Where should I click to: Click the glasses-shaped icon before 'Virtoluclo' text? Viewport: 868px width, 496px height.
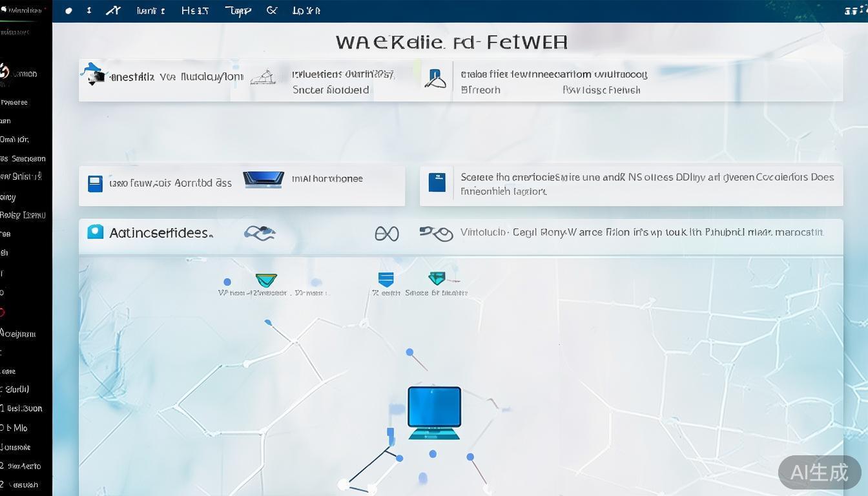click(x=436, y=233)
